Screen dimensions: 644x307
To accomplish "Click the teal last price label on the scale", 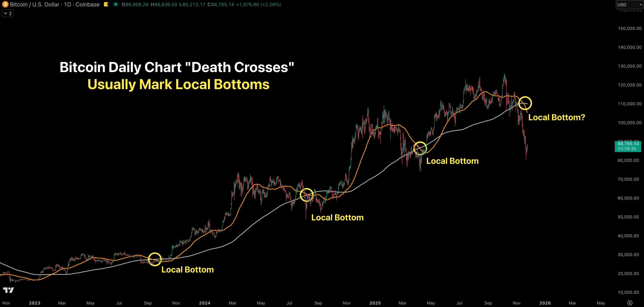I will (628, 144).
